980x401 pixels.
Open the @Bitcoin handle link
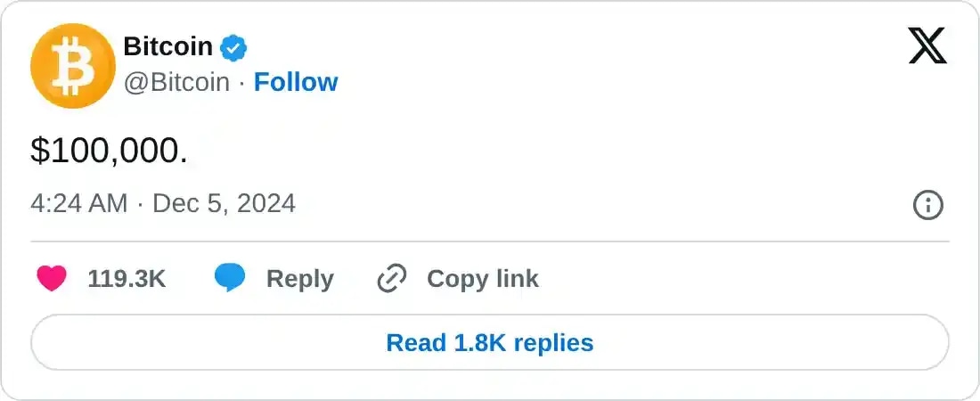click(176, 82)
